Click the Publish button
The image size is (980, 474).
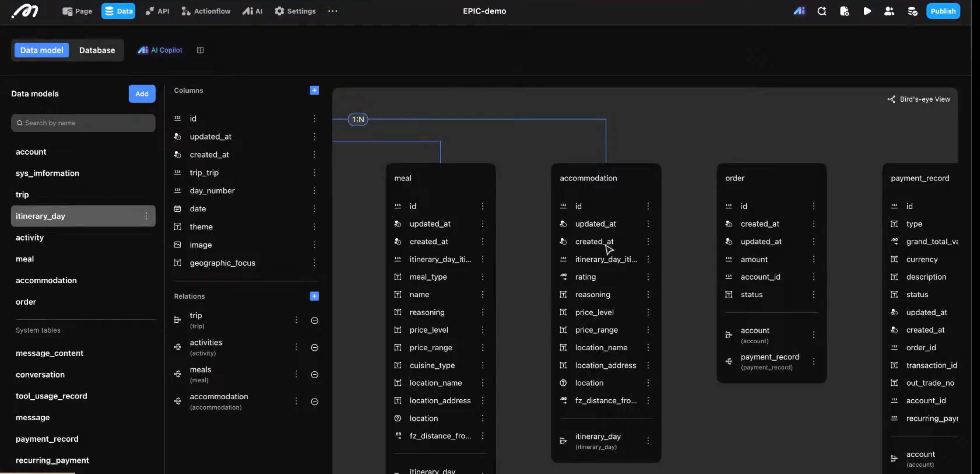tap(943, 11)
